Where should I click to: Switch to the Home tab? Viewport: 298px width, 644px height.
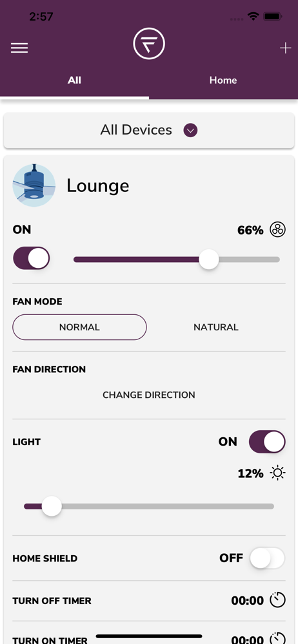tap(223, 80)
